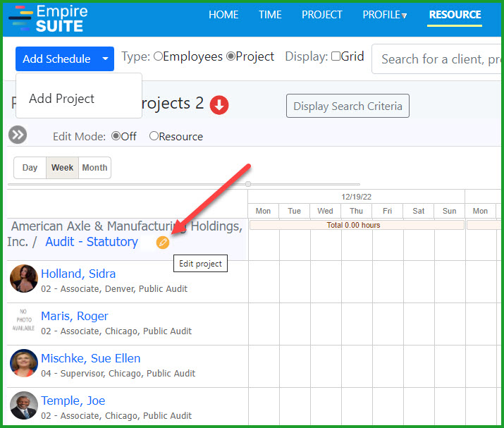Click Joe Temple's profile photo

pos(24,405)
